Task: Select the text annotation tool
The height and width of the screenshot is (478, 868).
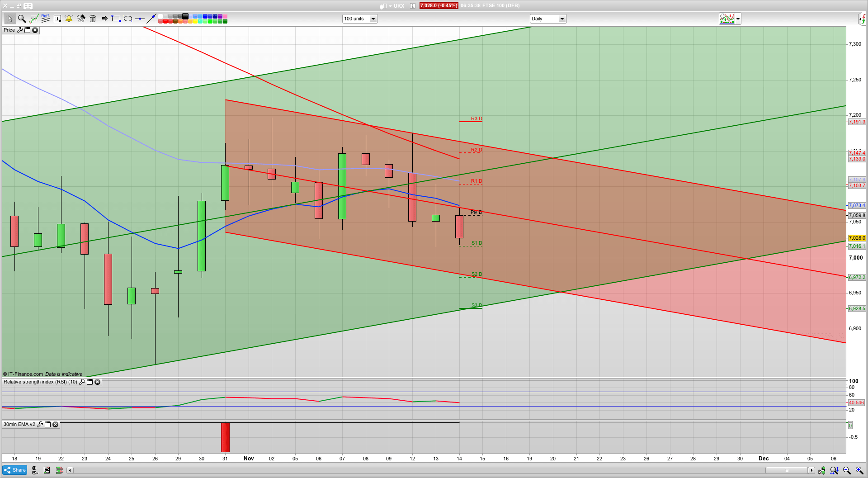Action: 57,19
